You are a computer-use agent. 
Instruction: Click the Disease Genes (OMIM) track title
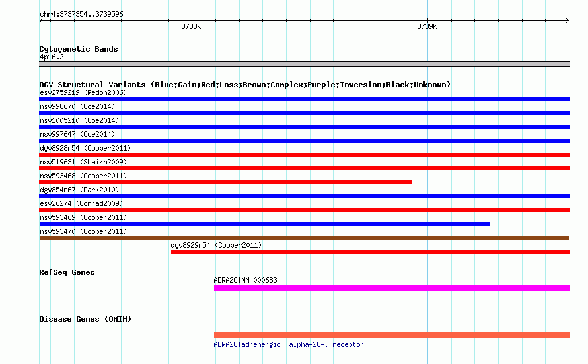[x=85, y=319]
